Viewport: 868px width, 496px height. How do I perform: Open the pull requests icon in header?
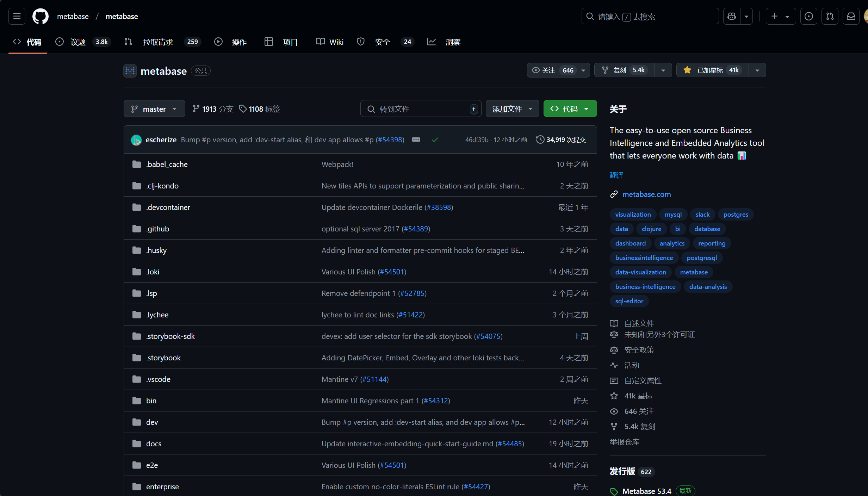pos(830,16)
